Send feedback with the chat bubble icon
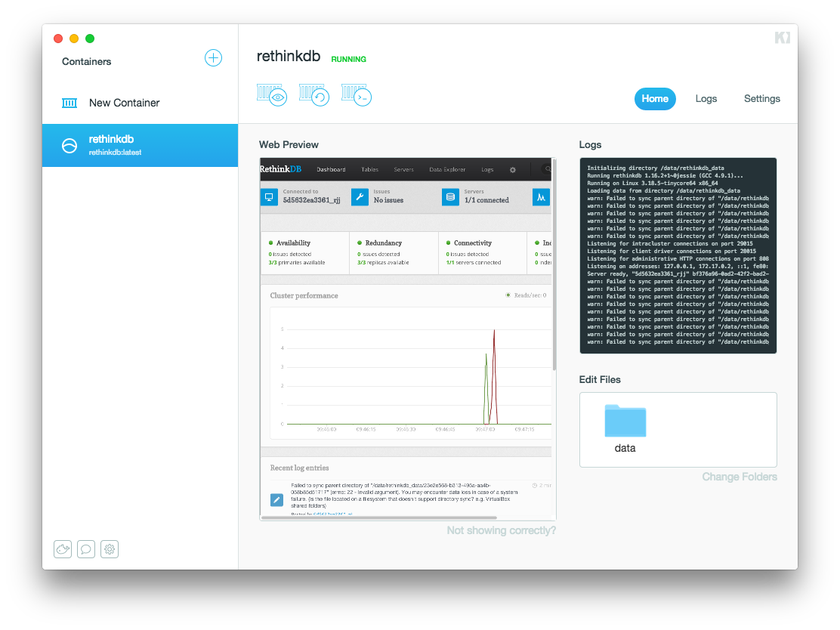Screen dimensions: 840x630 point(86,549)
